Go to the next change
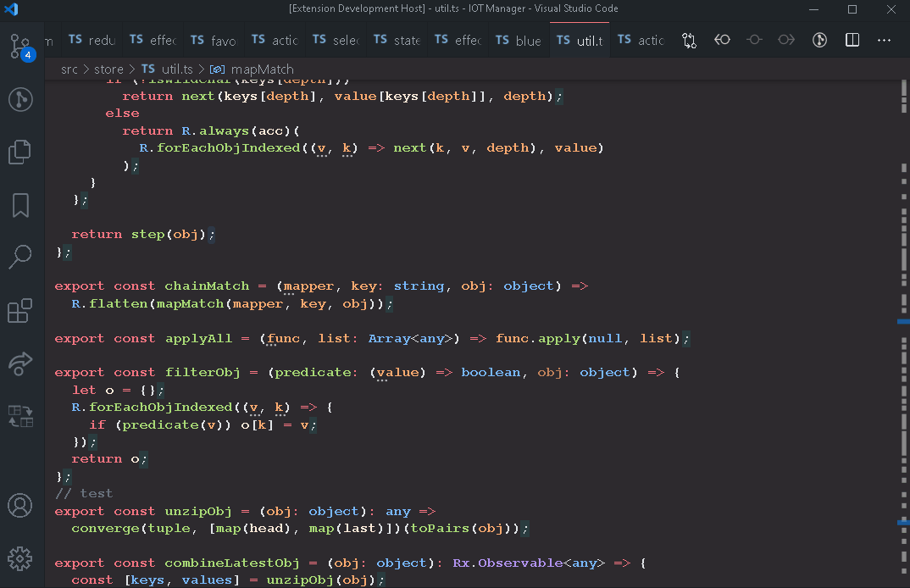The width and height of the screenshot is (910, 588). click(786, 40)
